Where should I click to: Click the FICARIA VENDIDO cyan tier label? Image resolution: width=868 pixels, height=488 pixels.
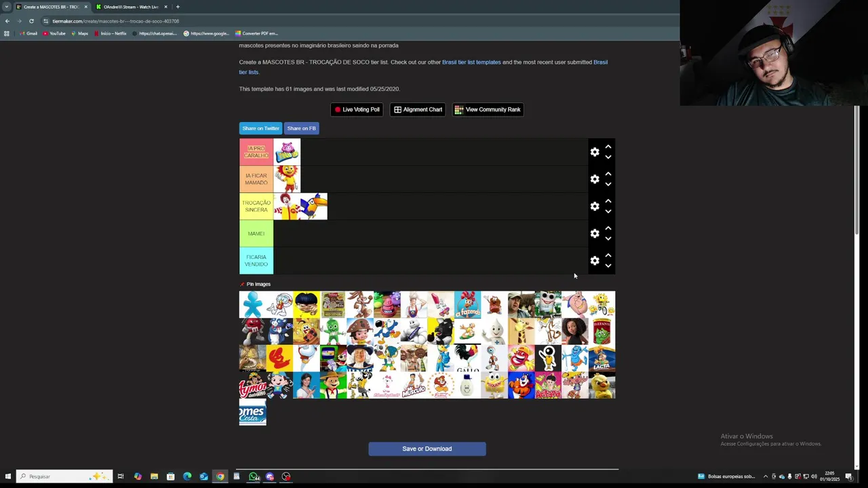[x=256, y=260]
